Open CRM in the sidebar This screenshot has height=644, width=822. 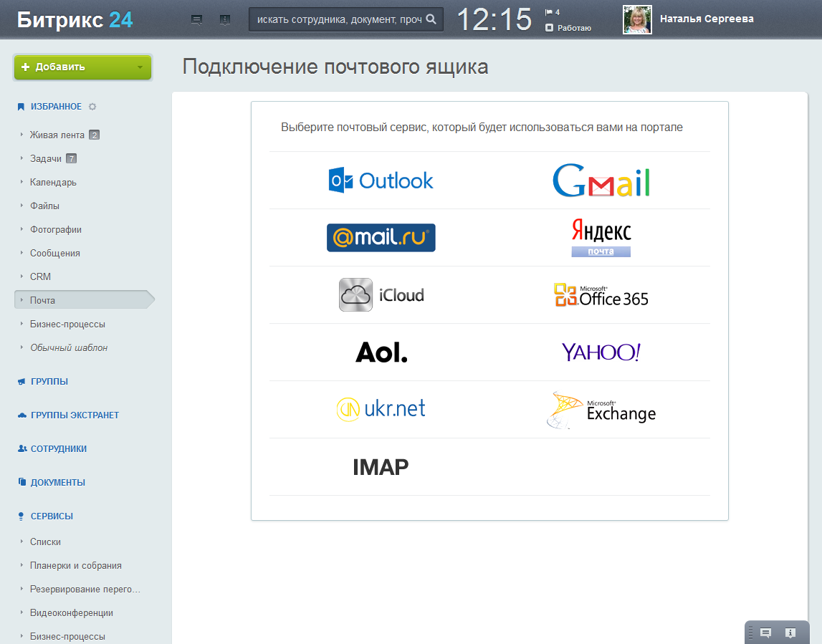click(40, 276)
